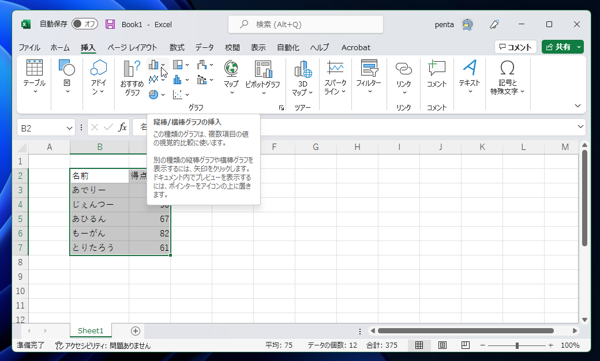Screen dimensions: 600x361
Task: Select the cell containing もーがん
Action: [x=99, y=233]
